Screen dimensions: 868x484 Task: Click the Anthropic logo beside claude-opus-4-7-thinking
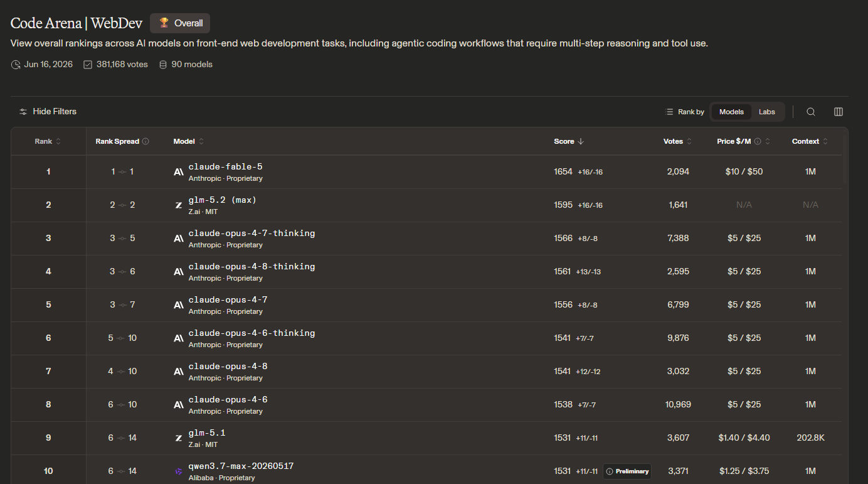point(179,239)
